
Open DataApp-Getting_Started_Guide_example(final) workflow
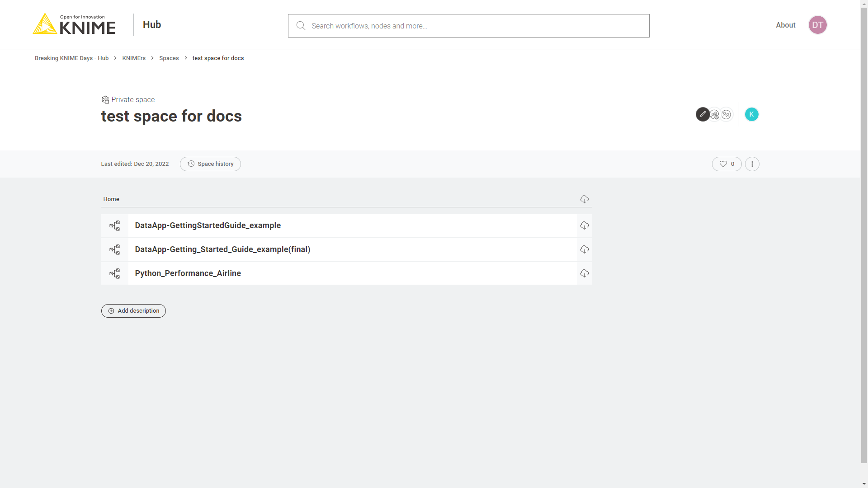click(353, 249)
